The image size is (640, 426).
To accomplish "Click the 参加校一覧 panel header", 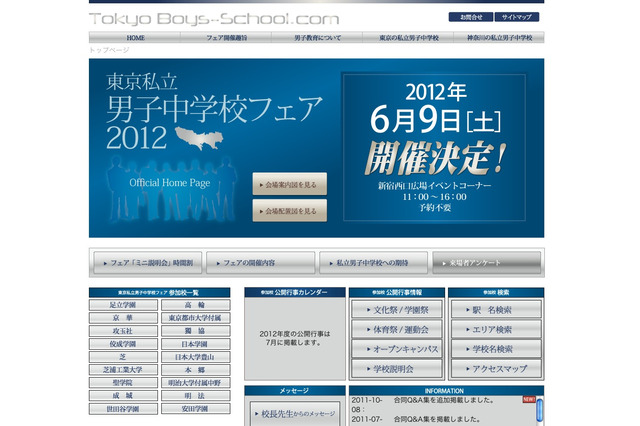I will (x=160, y=293).
